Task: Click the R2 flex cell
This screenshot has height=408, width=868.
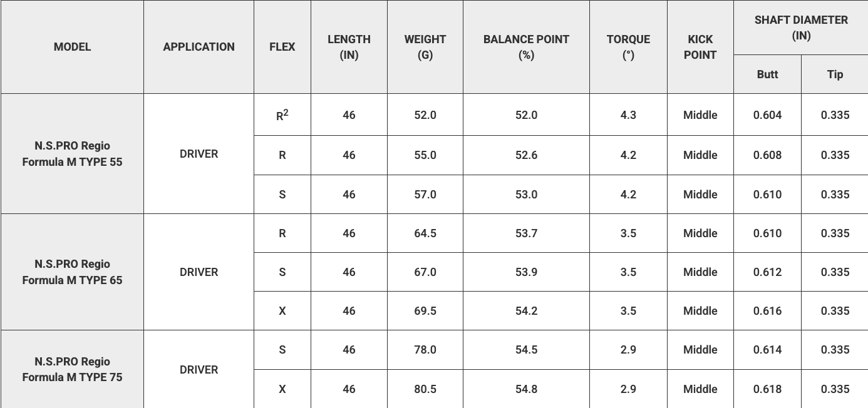Action: 282,115
